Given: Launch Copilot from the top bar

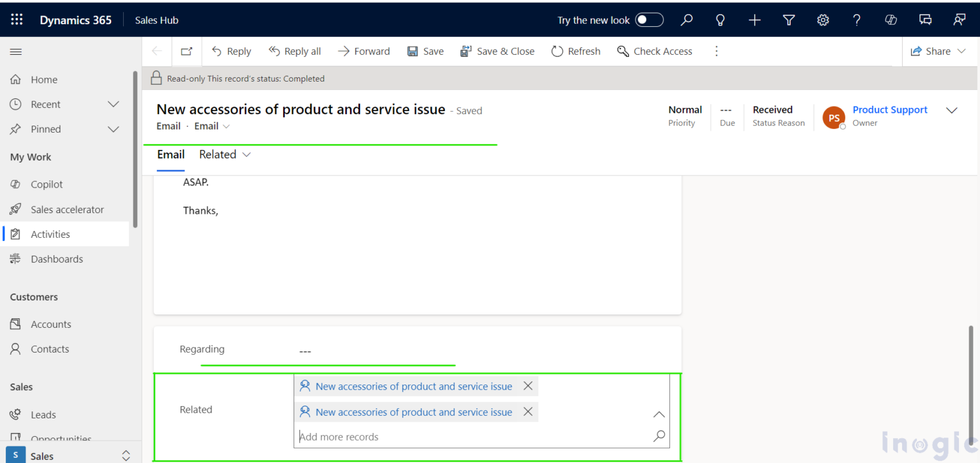Looking at the screenshot, I should pyautogui.click(x=891, y=20).
